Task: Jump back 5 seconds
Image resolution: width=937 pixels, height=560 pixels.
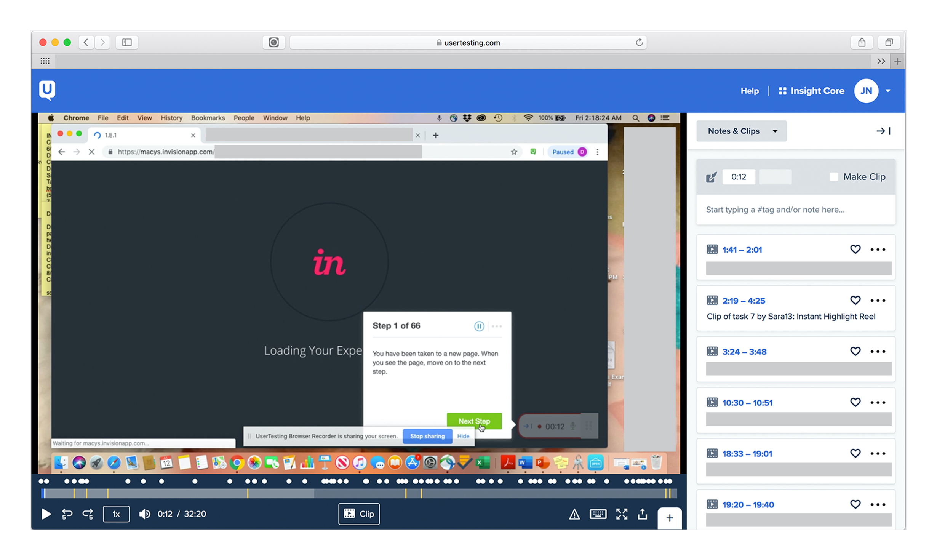Action: click(x=67, y=514)
